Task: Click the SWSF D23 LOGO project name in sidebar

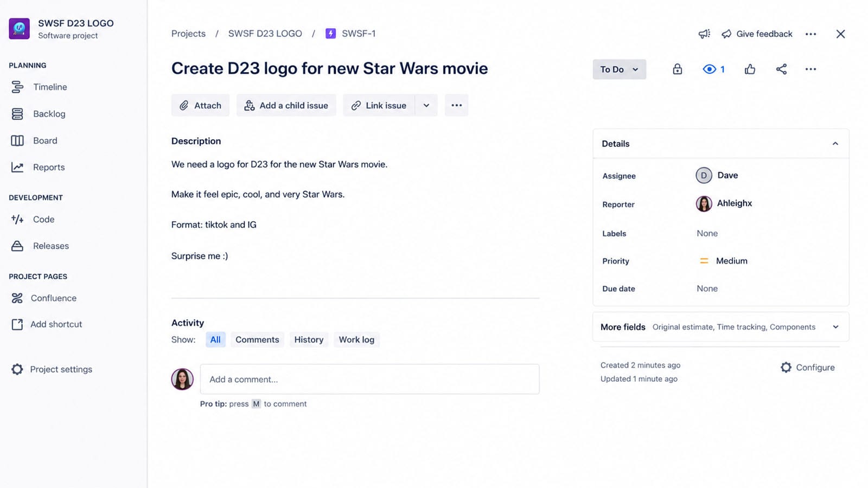Action: pos(76,23)
